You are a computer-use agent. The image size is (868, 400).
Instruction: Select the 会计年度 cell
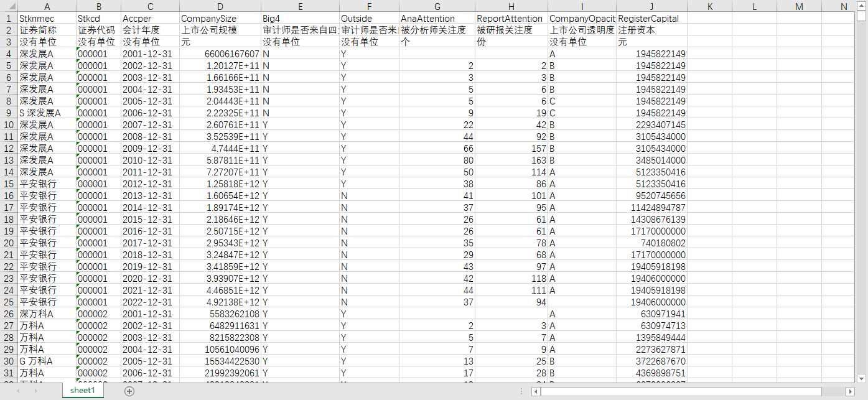pyautogui.click(x=151, y=30)
